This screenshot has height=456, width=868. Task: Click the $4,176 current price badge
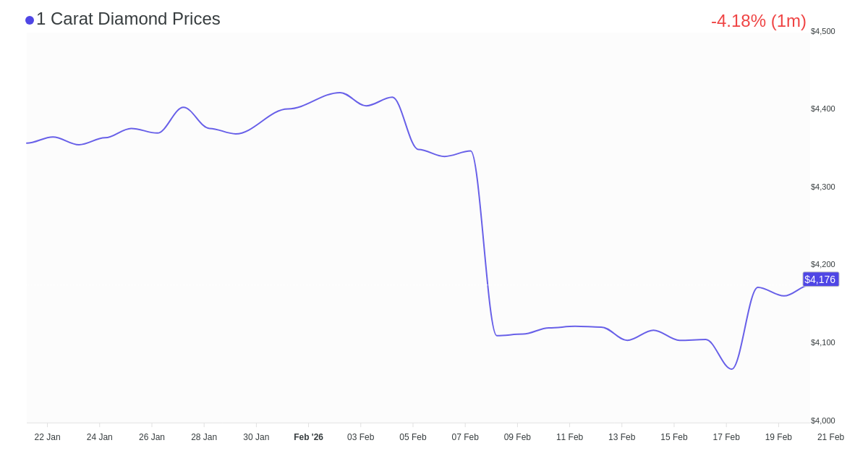(x=820, y=279)
